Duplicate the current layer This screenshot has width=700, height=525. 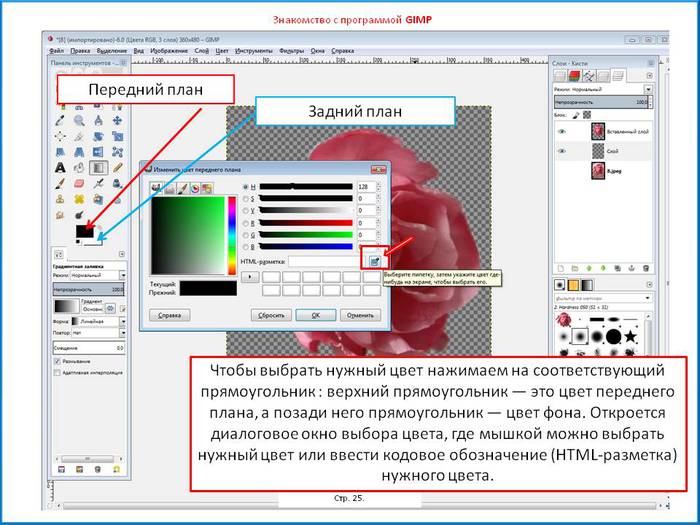(x=617, y=268)
